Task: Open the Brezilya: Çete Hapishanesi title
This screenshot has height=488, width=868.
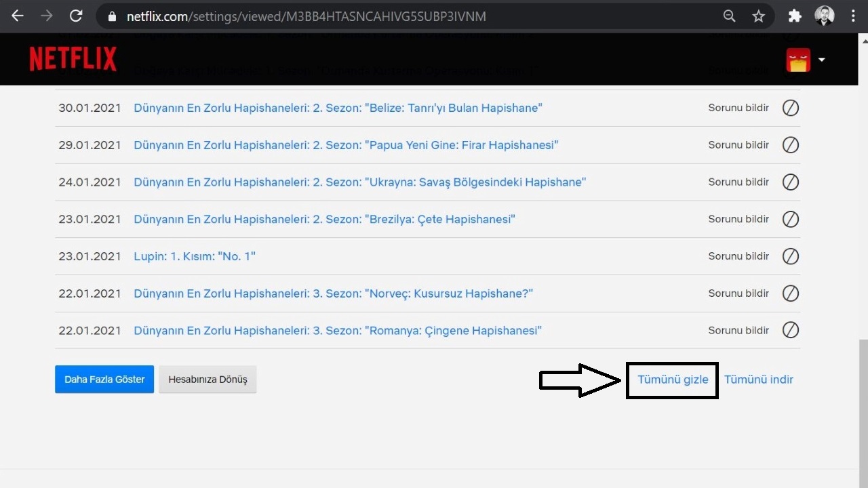Action: pos(324,219)
